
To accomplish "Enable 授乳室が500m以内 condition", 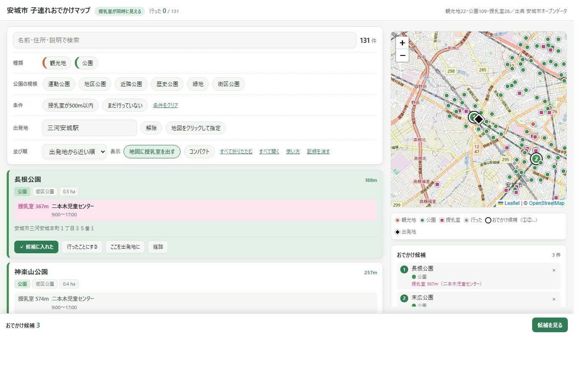I will click(x=71, y=105).
